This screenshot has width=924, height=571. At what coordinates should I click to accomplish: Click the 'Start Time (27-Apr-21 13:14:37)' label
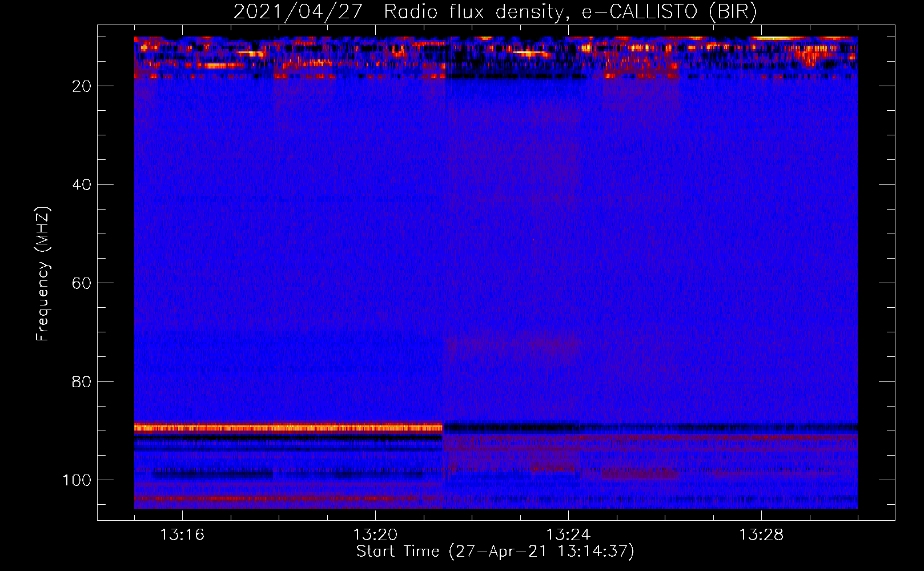(495, 552)
